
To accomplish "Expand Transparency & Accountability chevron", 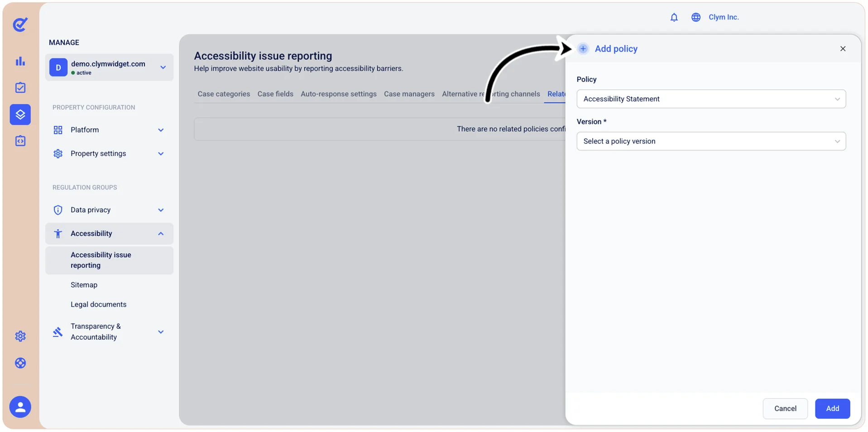I will (161, 332).
